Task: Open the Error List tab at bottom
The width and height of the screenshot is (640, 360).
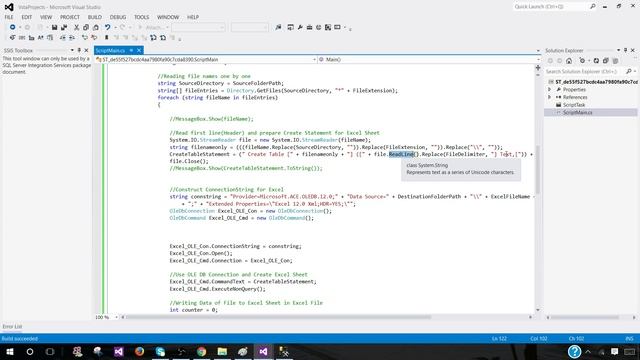Action: (x=12, y=327)
